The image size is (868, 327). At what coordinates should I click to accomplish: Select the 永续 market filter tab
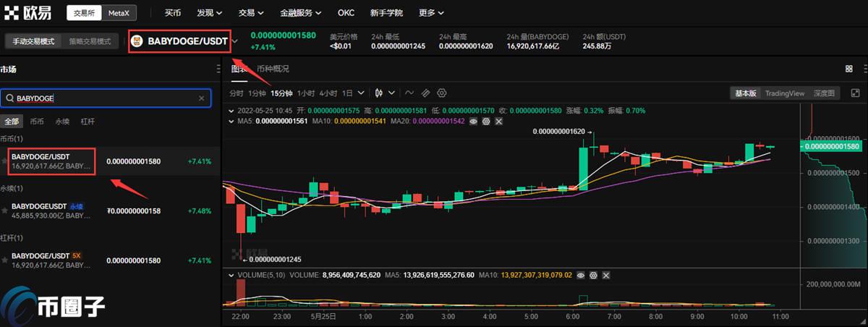click(62, 121)
